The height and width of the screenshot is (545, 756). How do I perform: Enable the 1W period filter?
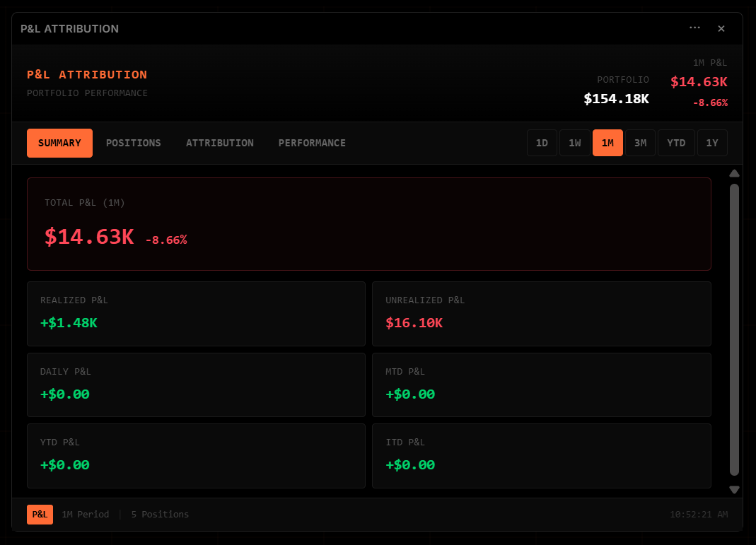click(x=575, y=143)
